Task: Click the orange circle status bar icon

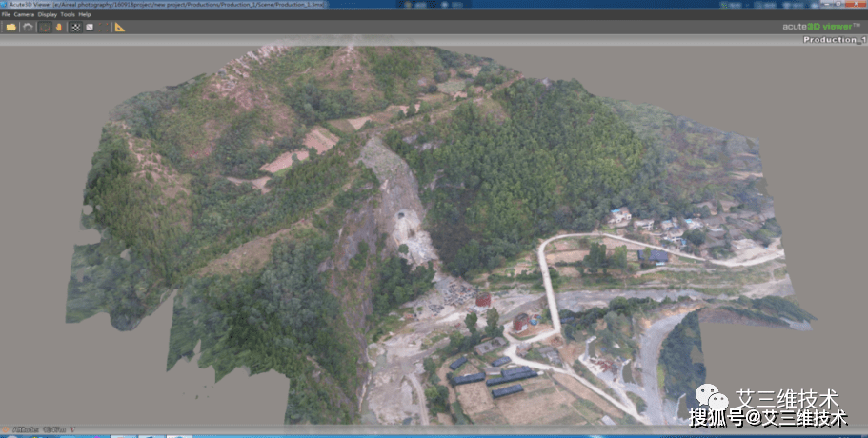Action: click(6, 429)
